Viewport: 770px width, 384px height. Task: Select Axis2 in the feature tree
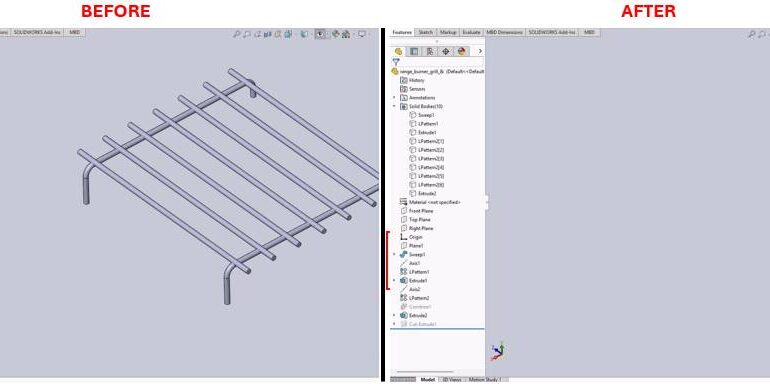click(410, 289)
